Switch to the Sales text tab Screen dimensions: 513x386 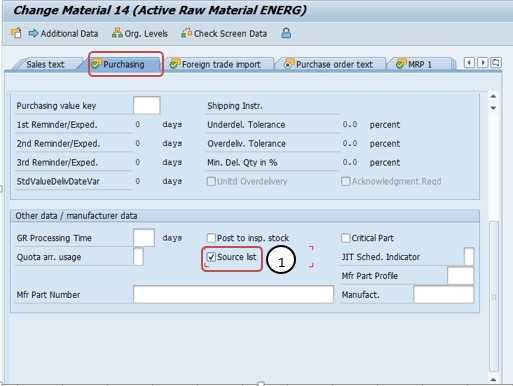[45, 64]
